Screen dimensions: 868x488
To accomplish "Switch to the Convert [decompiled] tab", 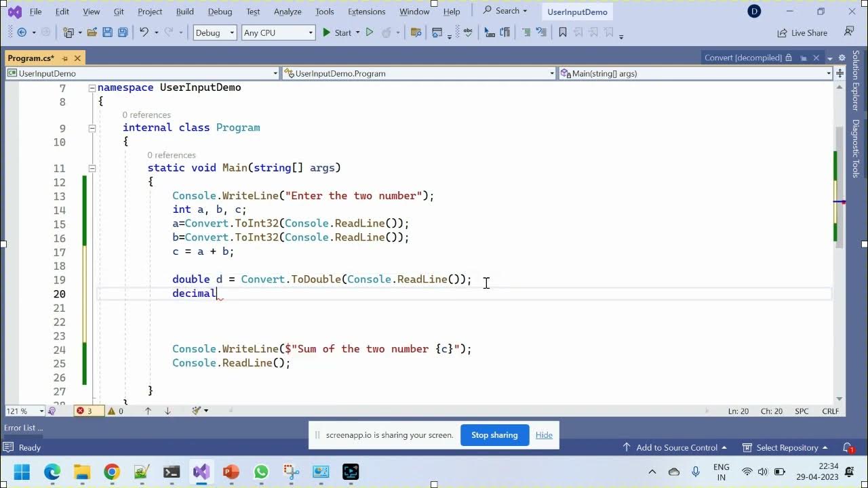I will (x=743, y=58).
